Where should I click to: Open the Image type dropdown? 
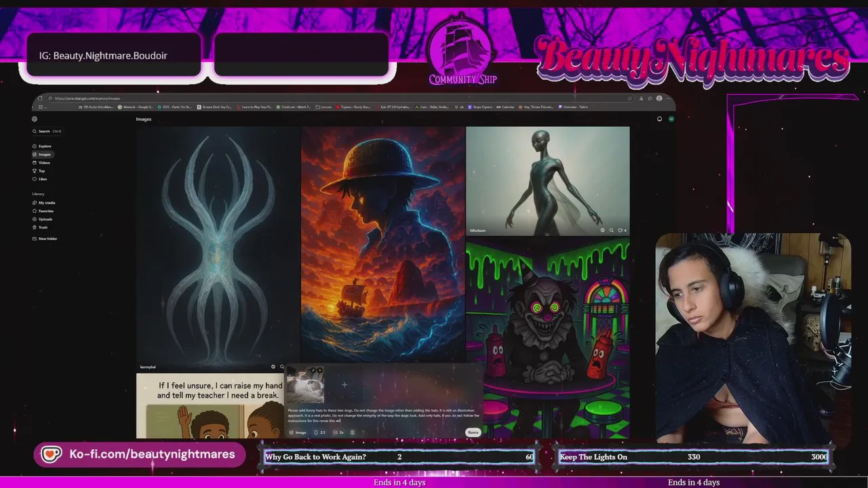[x=298, y=432]
